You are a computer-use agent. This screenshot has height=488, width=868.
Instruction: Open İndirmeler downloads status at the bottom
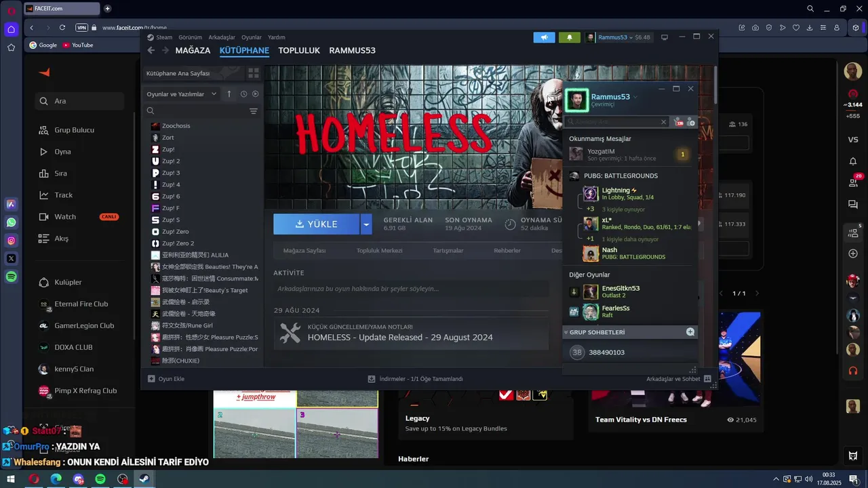[415, 379]
